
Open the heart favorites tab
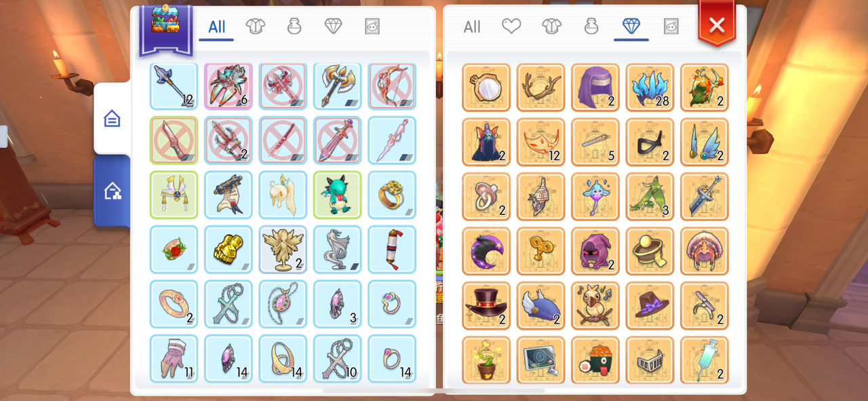coord(511,26)
